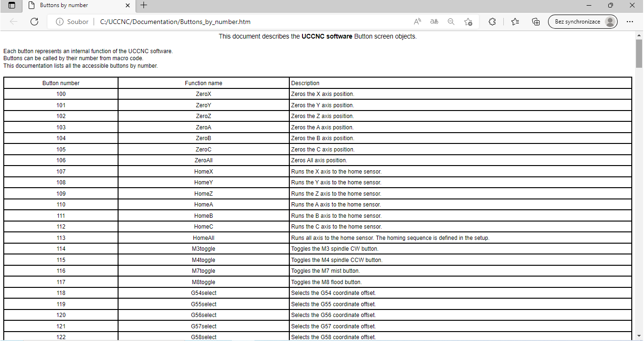Open browser Settings and more menu
Viewport: 644px width, 341px height.
pyautogui.click(x=630, y=22)
